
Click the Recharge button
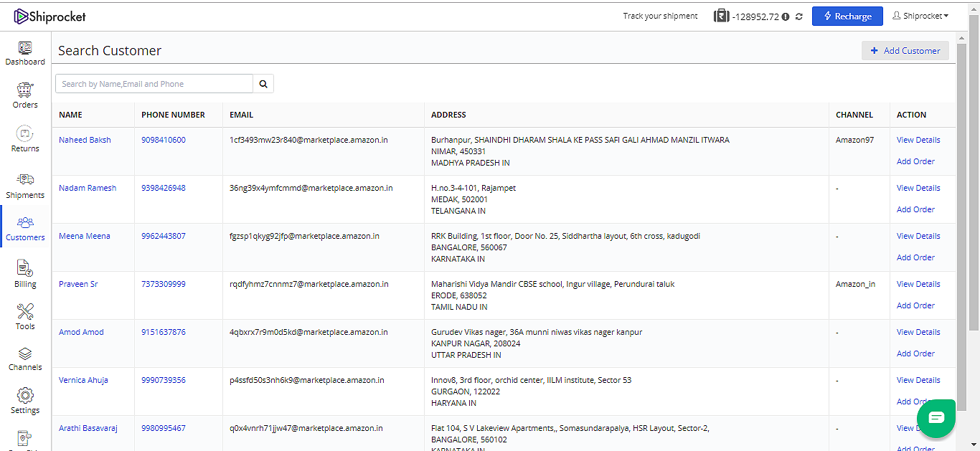(x=847, y=16)
